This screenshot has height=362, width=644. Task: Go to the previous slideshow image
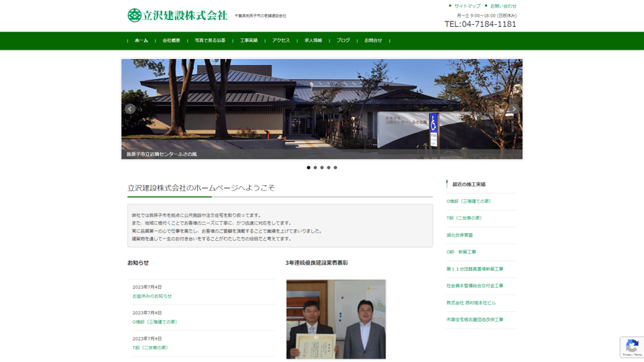point(130,109)
